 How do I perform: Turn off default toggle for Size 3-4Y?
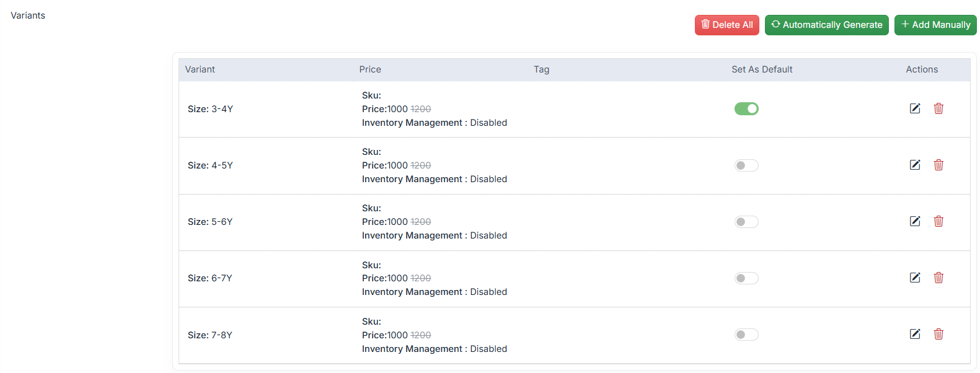click(x=746, y=109)
